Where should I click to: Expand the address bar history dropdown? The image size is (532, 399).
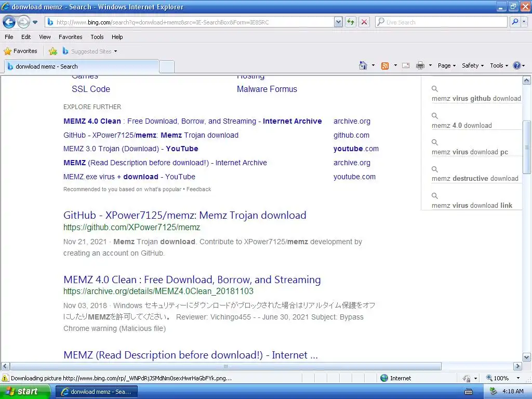338,22
